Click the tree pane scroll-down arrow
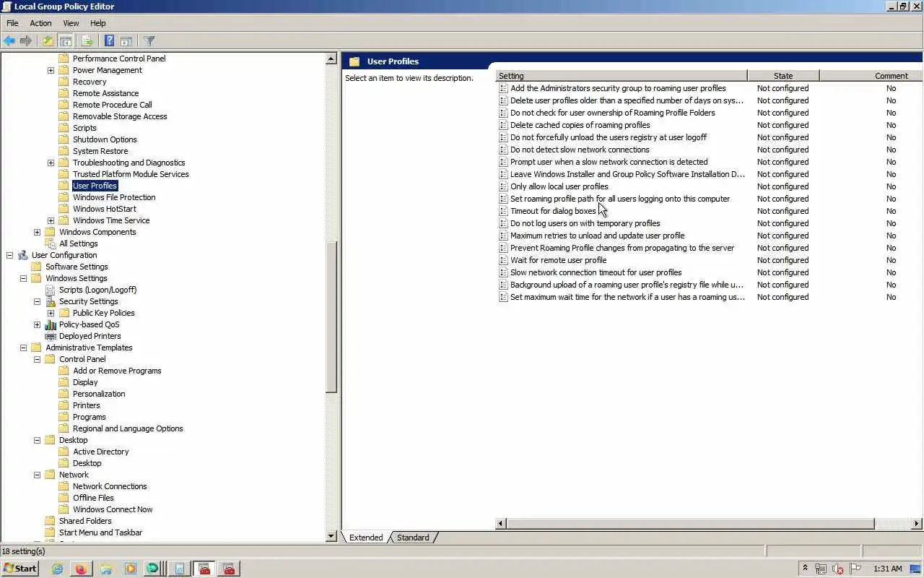924x578 pixels. click(331, 536)
